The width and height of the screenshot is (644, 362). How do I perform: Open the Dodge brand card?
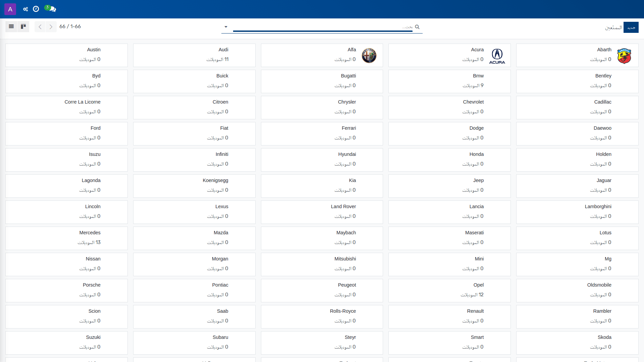coord(449,134)
